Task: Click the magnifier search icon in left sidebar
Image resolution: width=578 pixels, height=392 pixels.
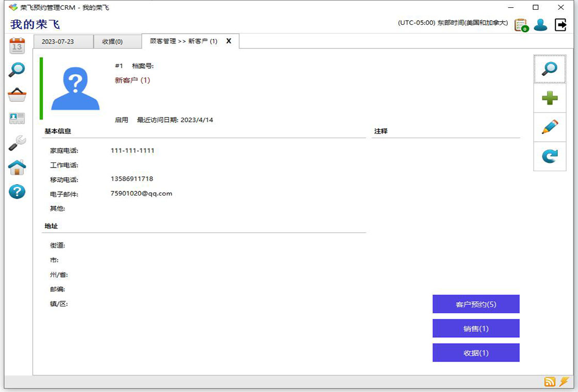Action: pyautogui.click(x=17, y=69)
